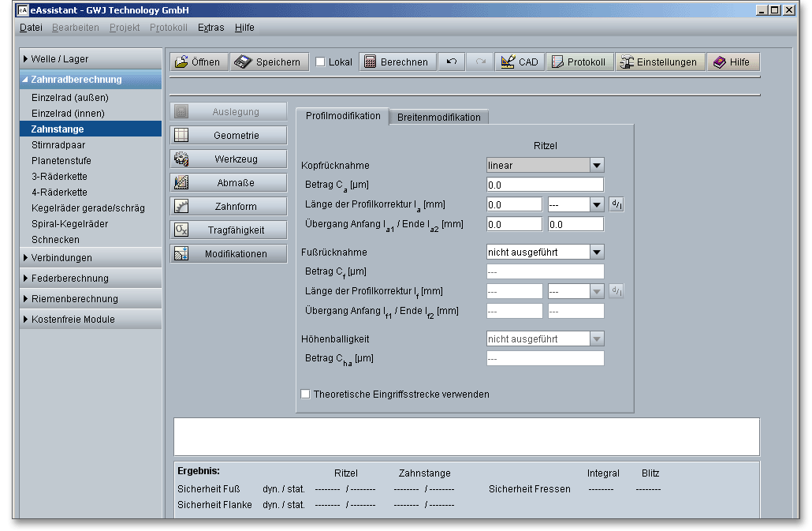Click the Tragfähigkeit button
Viewport: 812px width, 531px height.
click(x=229, y=230)
